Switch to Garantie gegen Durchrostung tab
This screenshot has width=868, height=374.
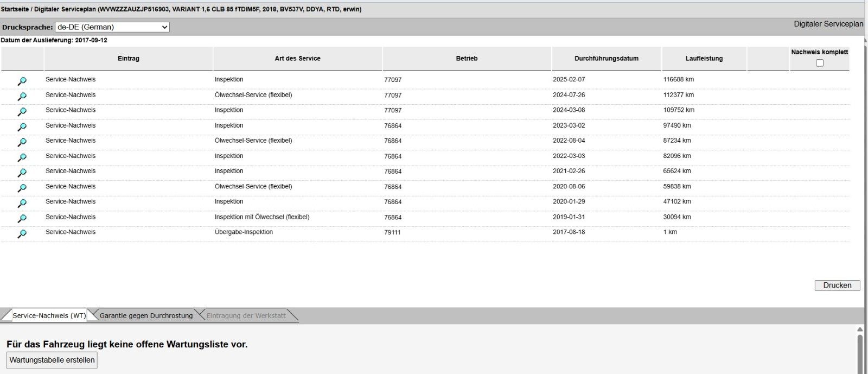pyautogui.click(x=146, y=315)
